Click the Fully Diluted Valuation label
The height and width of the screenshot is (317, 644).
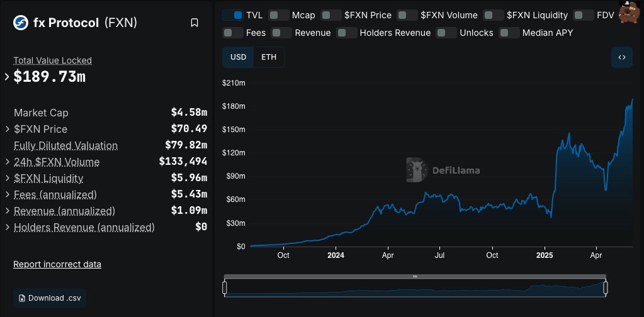pyautogui.click(x=65, y=145)
